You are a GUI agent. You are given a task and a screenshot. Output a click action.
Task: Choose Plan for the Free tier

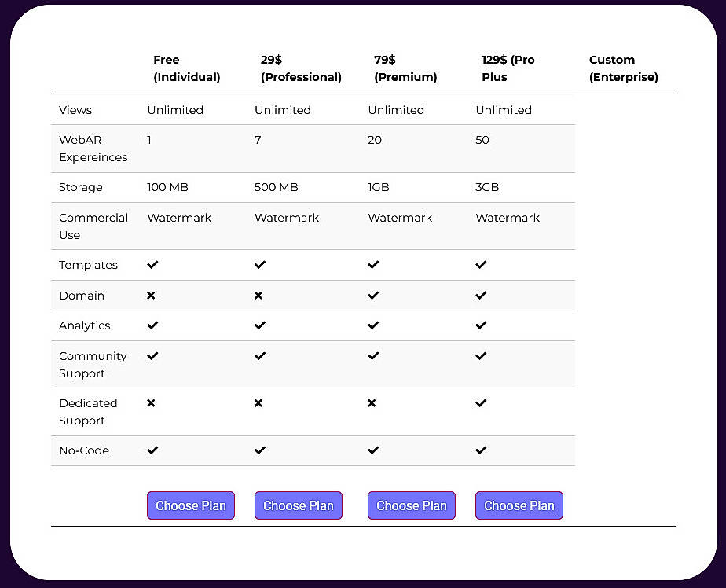pos(190,505)
